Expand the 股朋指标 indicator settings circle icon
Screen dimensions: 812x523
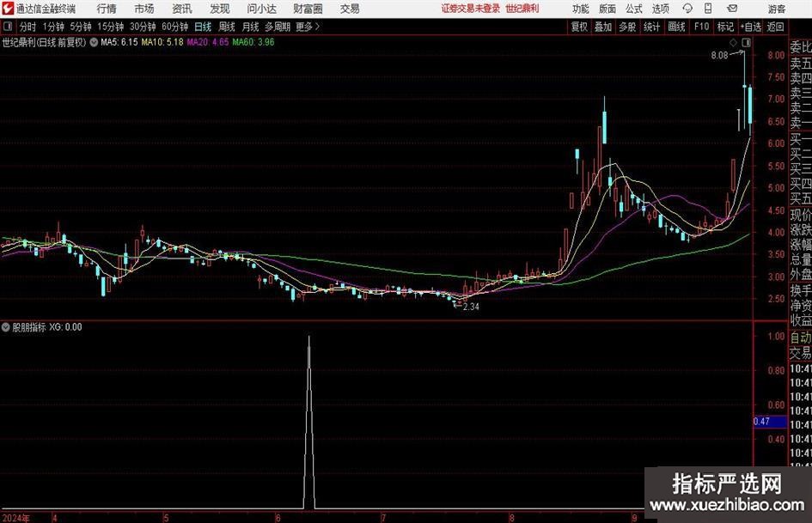[6, 327]
